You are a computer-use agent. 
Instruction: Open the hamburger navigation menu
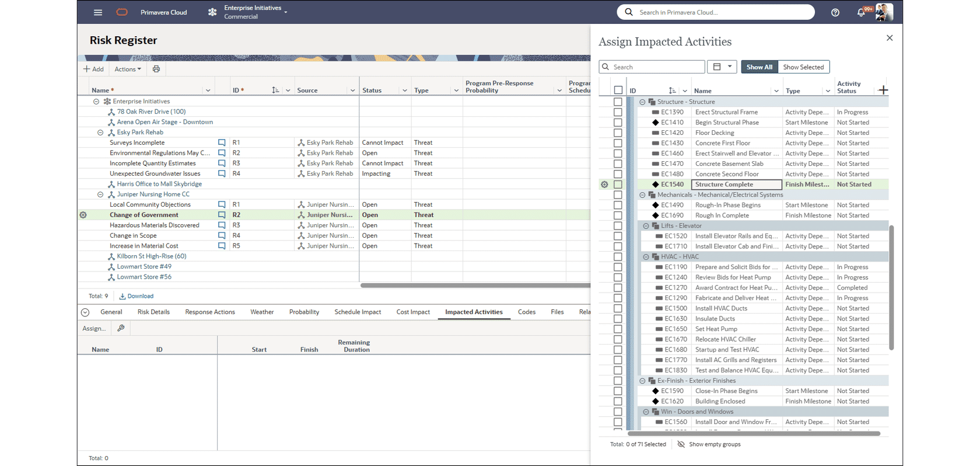pyautogui.click(x=98, y=12)
